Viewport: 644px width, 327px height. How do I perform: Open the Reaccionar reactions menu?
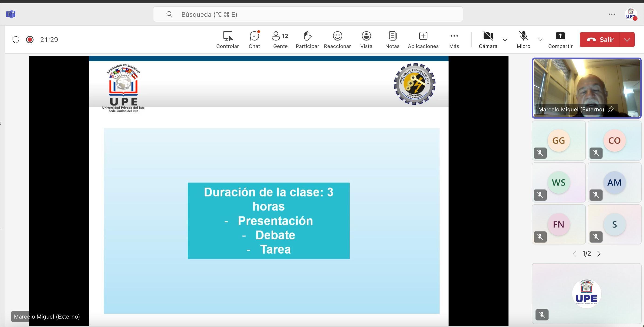point(337,39)
